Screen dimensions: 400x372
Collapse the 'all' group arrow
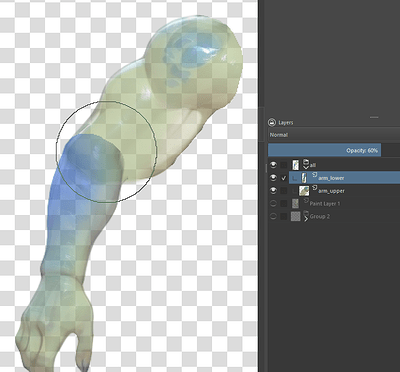306,167
